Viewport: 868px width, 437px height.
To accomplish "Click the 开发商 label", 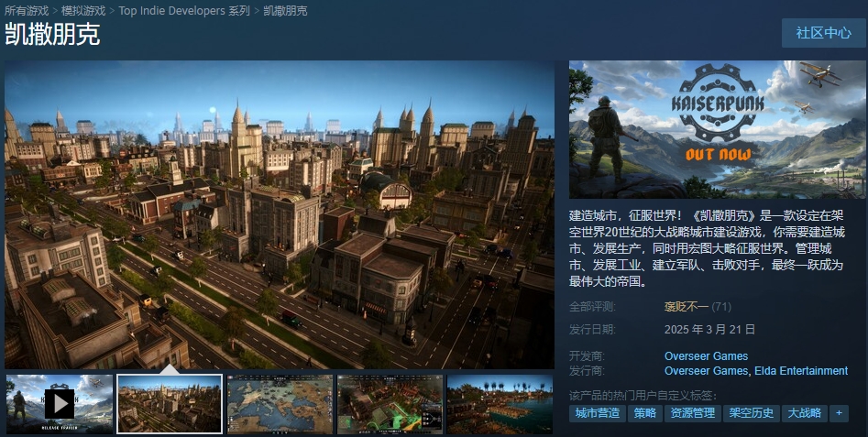I will pyautogui.click(x=587, y=355).
